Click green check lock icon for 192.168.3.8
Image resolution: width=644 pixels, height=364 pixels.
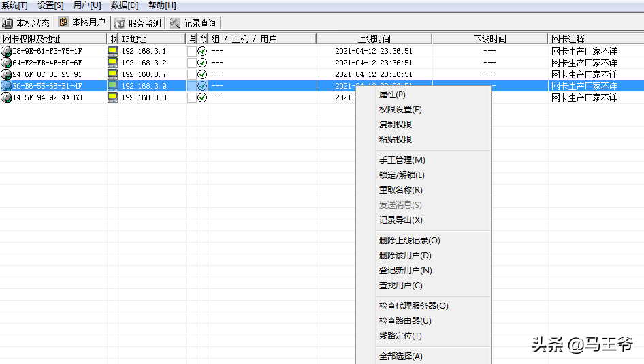(x=202, y=97)
